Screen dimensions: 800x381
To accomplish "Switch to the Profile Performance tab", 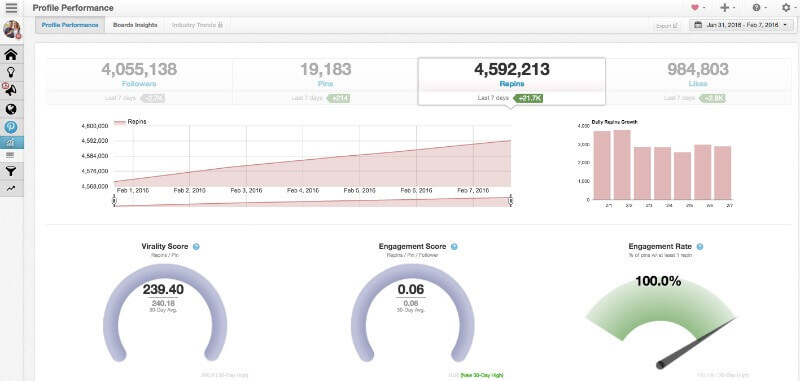I will tap(70, 25).
